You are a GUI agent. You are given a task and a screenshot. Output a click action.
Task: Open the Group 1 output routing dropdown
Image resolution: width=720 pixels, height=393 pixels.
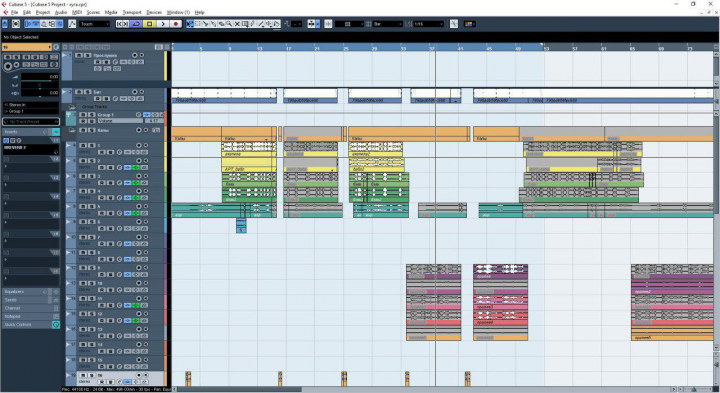coord(31,111)
